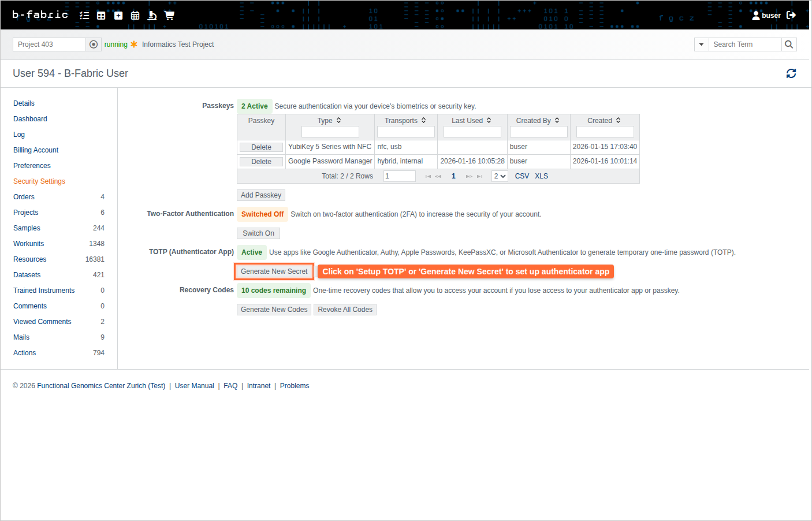The width and height of the screenshot is (812, 521).
Task: Click the logout icon next to buser
Action: (x=791, y=15)
